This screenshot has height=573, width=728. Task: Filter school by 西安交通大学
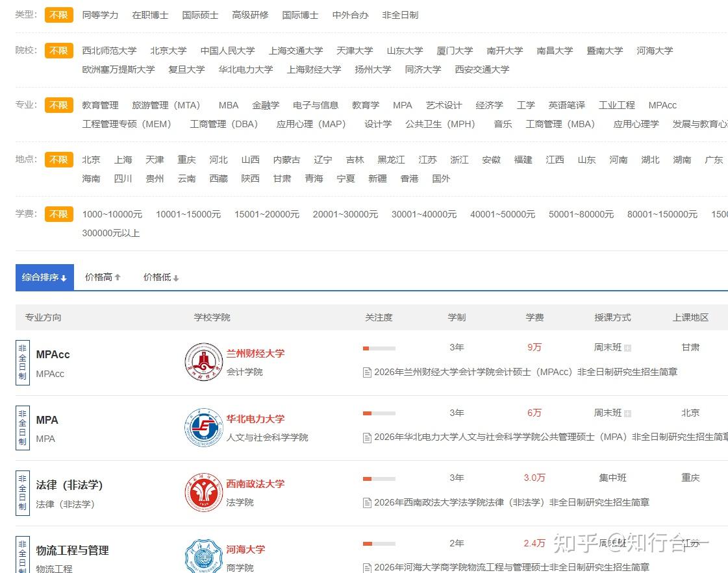(x=482, y=69)
